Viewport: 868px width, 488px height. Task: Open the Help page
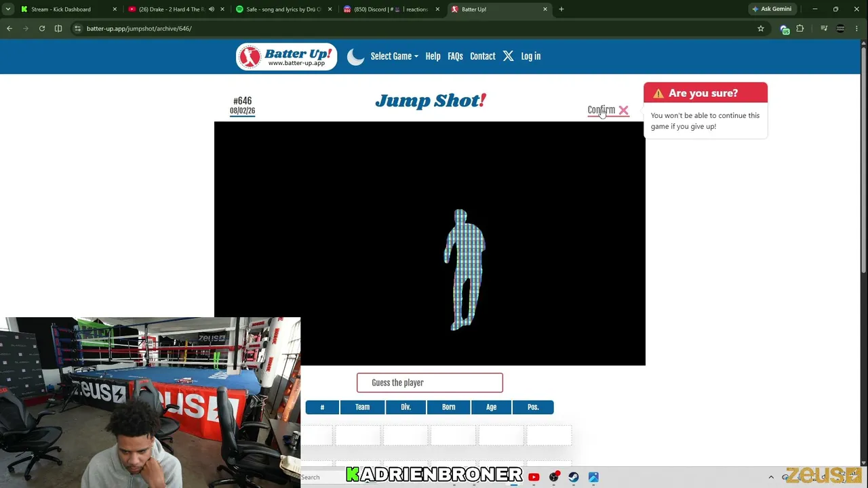click(433, 56)
